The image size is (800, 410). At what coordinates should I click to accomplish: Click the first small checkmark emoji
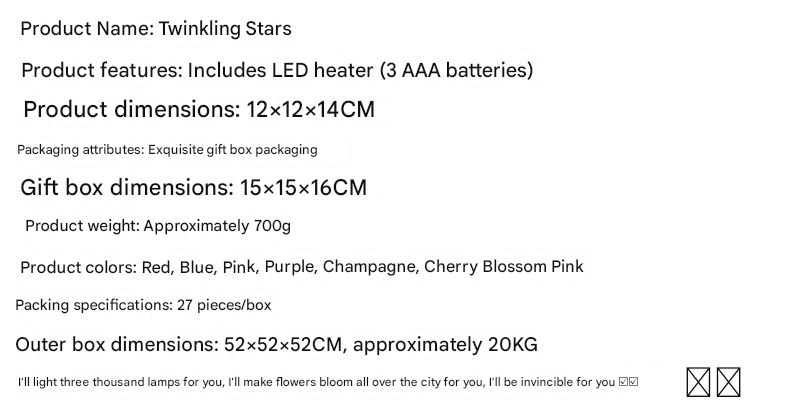623,382
